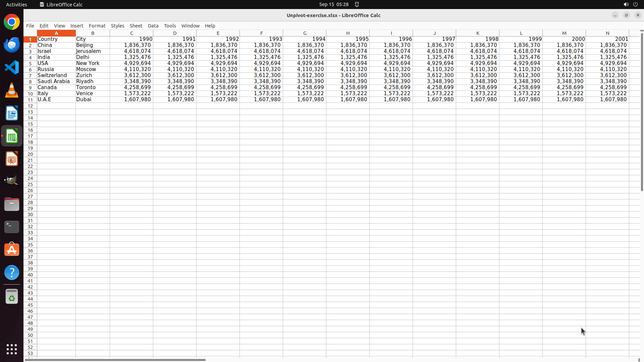
Task: Expand the power menu in top bar
Action: tap(635, 4)
